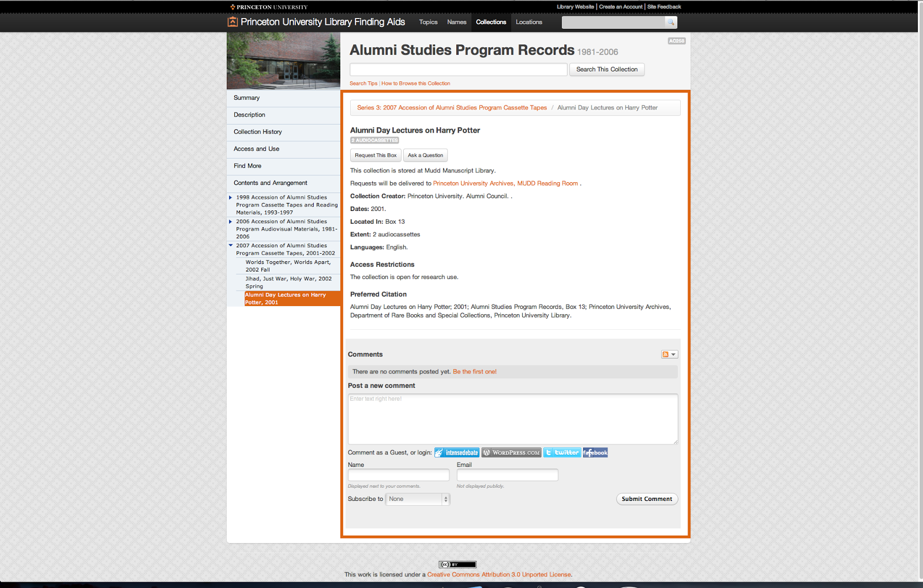Focus the Email input field
Screen dimensions: 923x588
pyautogui.click(x=508, y=475)
